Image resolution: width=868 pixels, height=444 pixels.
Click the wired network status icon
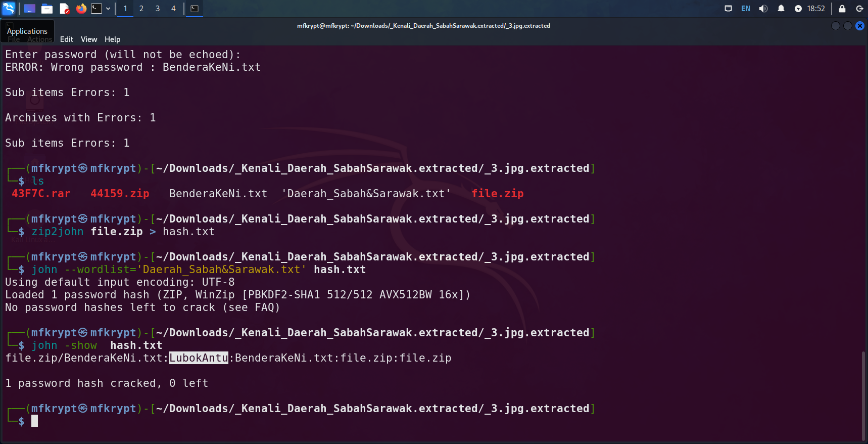(728, 9)
